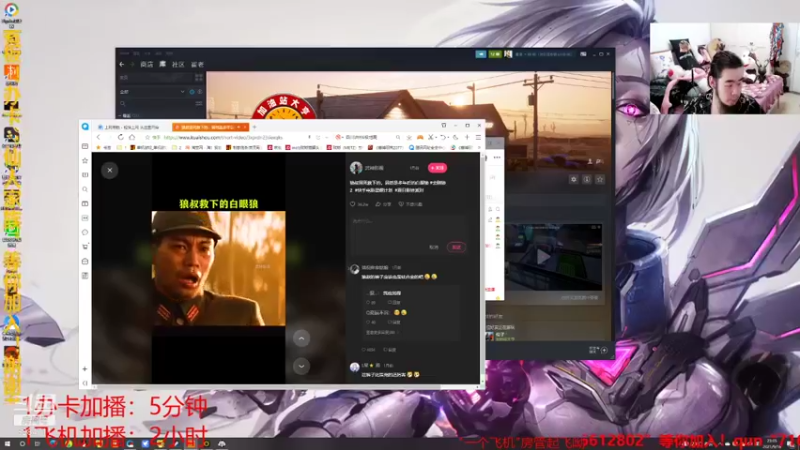Click the first commenter's avatar
800x450 pixels.
pos(355,269)
